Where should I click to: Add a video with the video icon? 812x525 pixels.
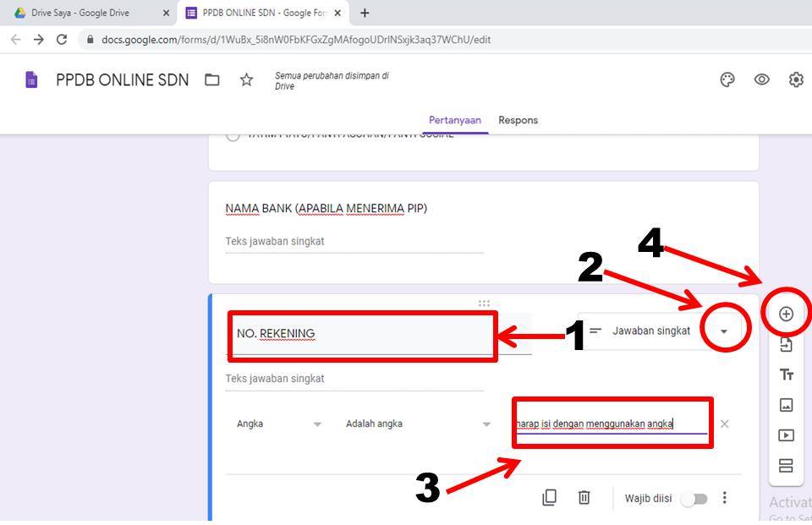[x=785, y=435]
